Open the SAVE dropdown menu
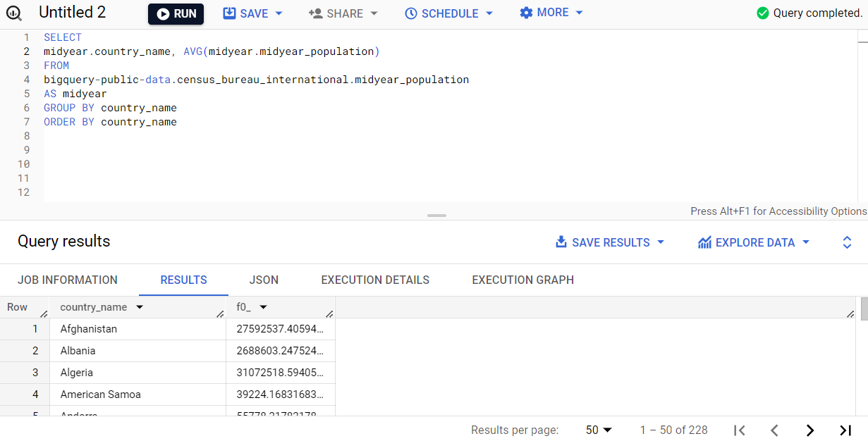This screenshot has height=441, width=868. coord(253,13)
